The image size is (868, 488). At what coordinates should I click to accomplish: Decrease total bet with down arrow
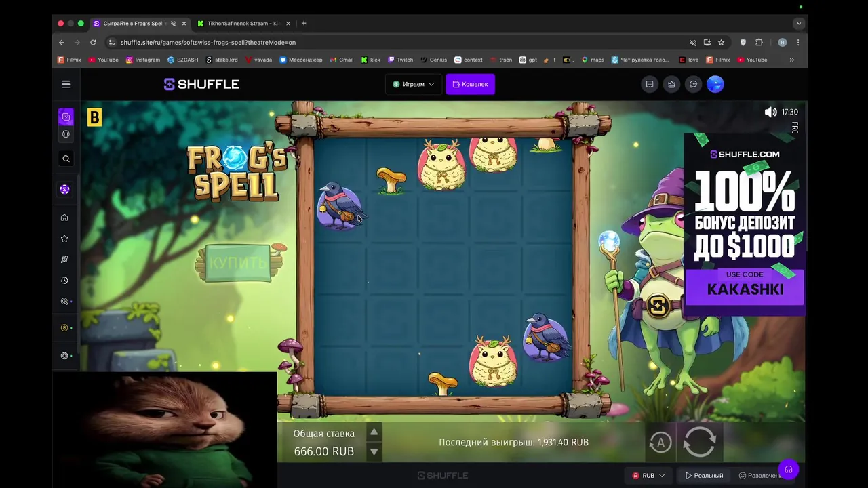tap(374, 451)
